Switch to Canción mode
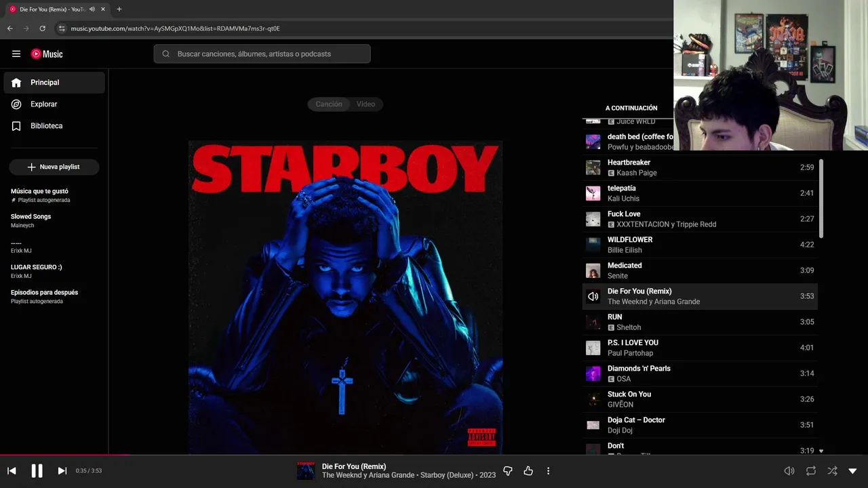Viewport: 868px width, 488px height. (329, 104)
